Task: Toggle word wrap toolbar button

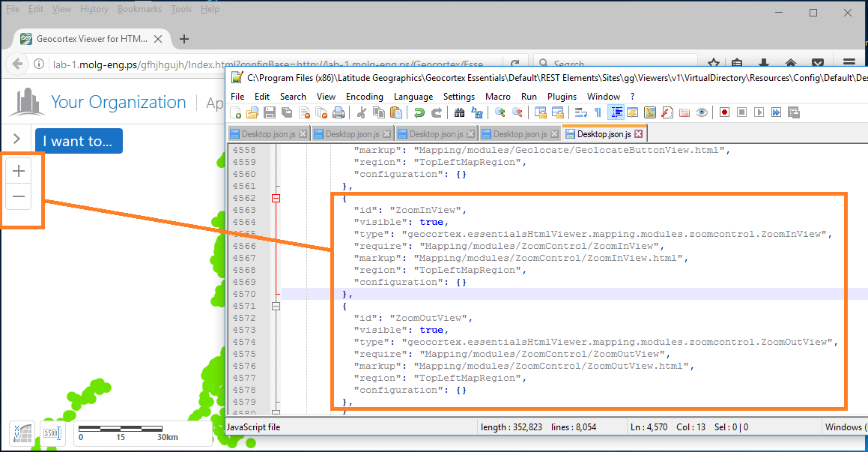Action: pos(580,113)
